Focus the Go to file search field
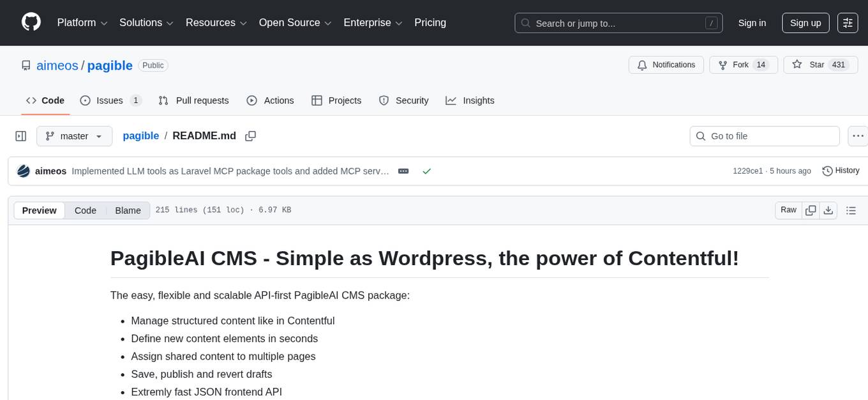This screenshot has width=868, height=400. [765, 136]
